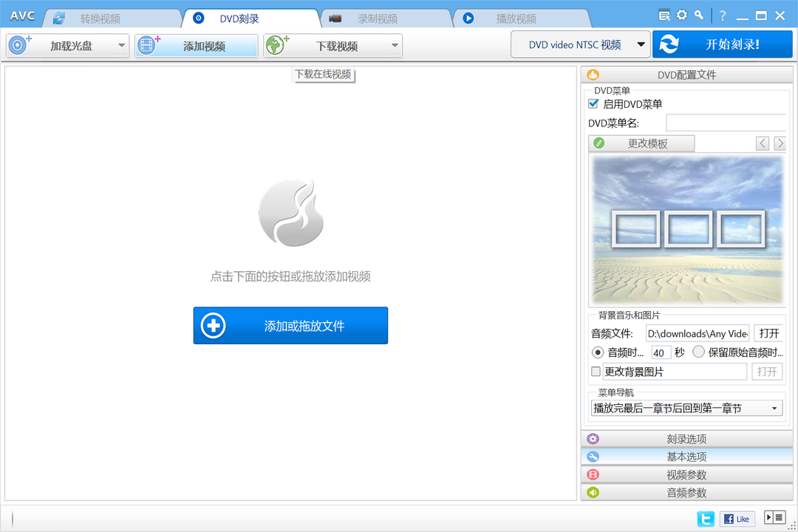This screenshot has height=532, width=798.
Task: Click the Twitter share icon
Action: point(706,518)
